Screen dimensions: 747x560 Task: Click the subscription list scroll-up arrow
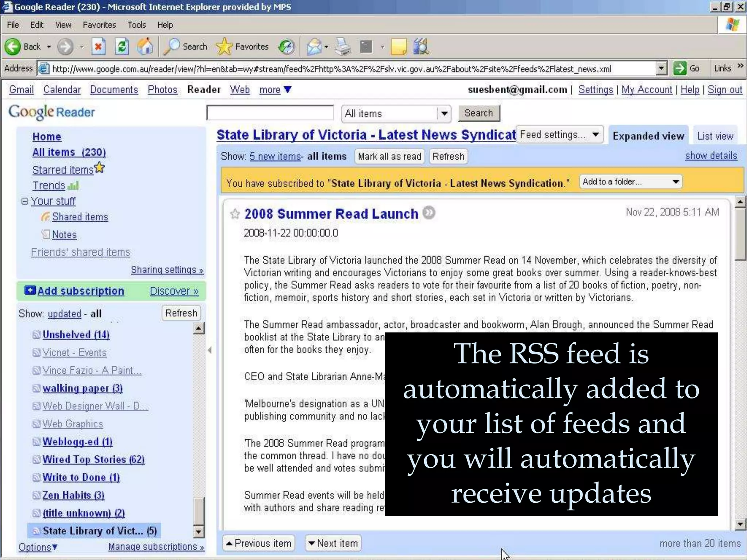pos(198,328)
